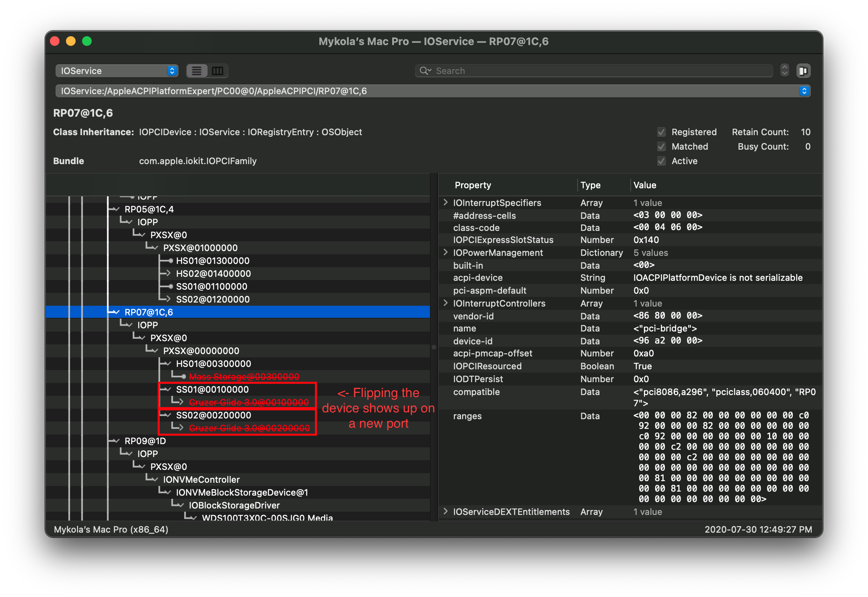Expand the IOServiceDEXTEntitlements array
This screenshot has height=597, width=868.
tap(445, 511)
